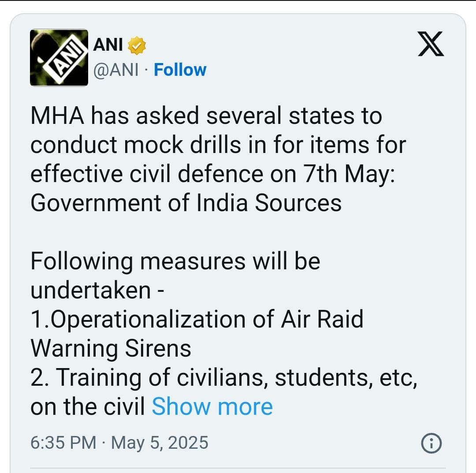Open the ANI profile avatar image
The height and width of the screenshot is (473, 476).
[59, 58]
